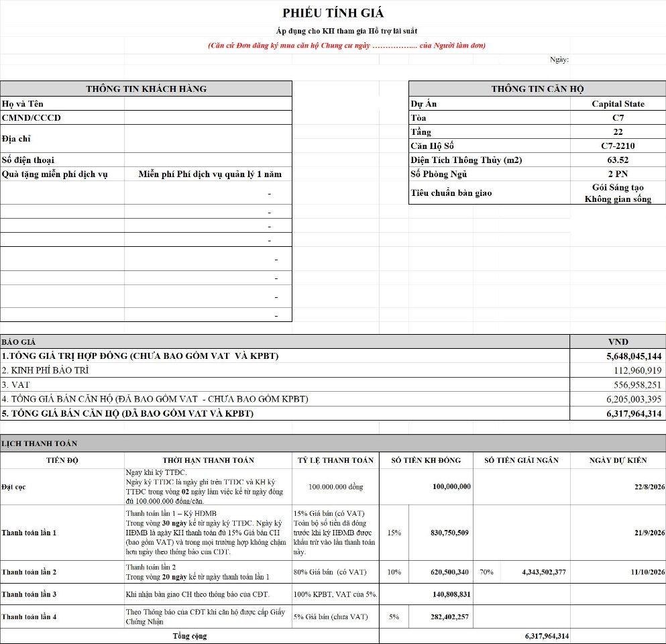Select the 'BÁO GIÁ' section header
The image size is (666, 644).
pos(284,341)
